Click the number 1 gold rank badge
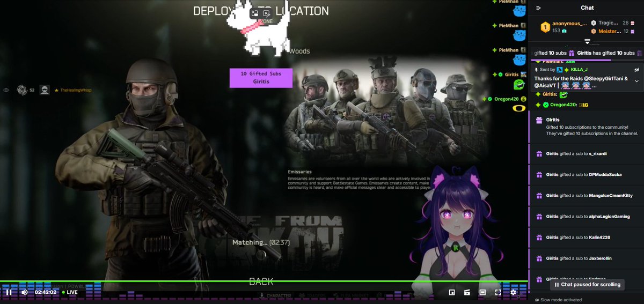 point(545,27)
